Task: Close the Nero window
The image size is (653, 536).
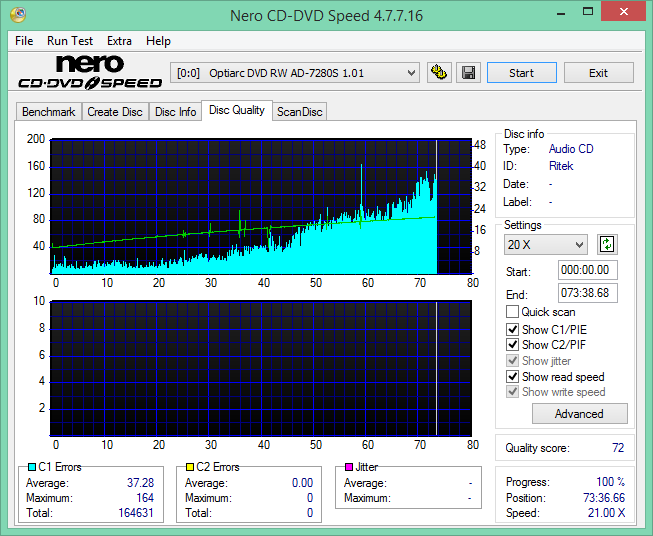Action: pos(624,12)
